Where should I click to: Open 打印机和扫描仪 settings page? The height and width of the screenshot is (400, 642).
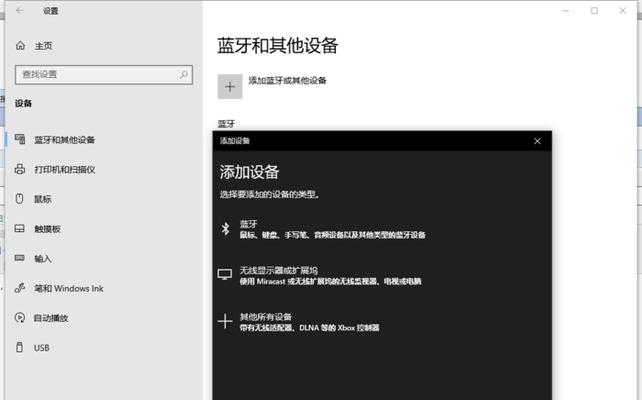[x=65, y=169]
